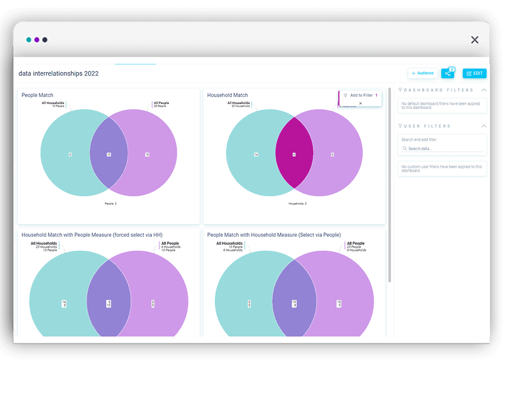This screenshot has height=414, width=532.
Task: Collapse the User Filters section chevron
Action: 484,126
